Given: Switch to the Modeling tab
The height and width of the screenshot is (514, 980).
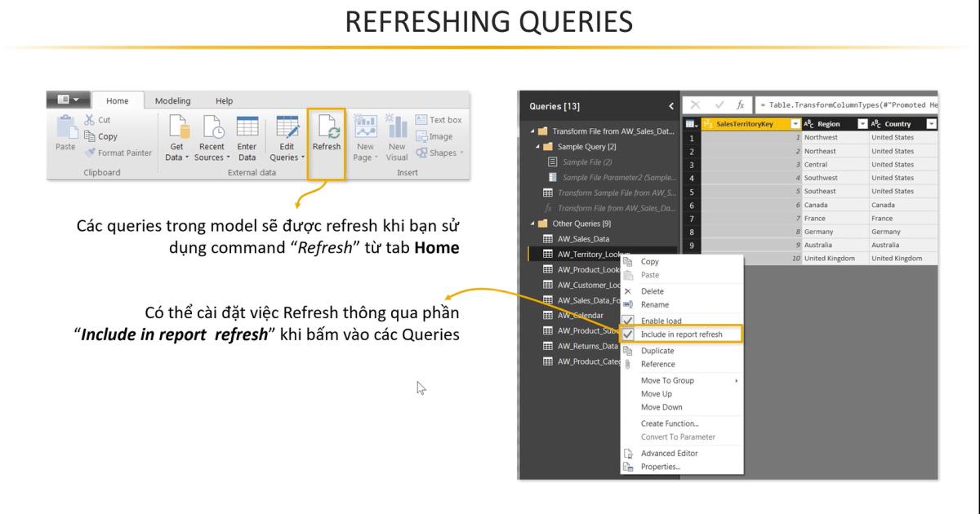Looking at the screenshot, I should tap(171, 100).
